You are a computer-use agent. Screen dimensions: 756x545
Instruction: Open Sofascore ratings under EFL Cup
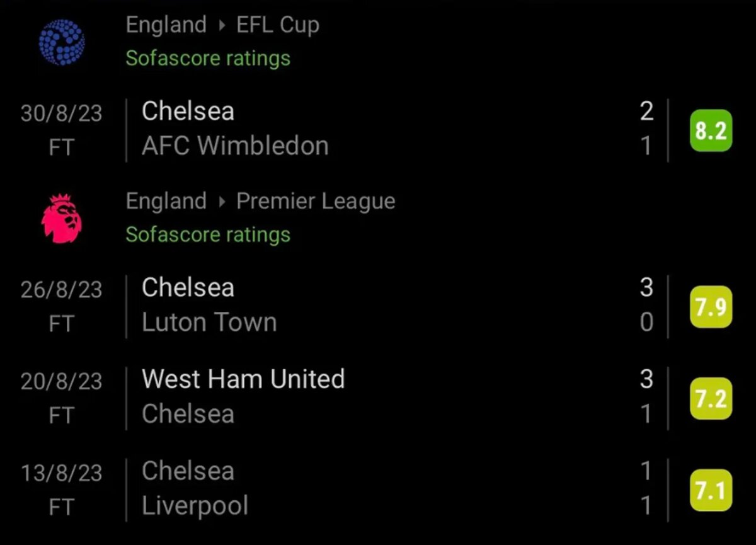tap(208, 58)
